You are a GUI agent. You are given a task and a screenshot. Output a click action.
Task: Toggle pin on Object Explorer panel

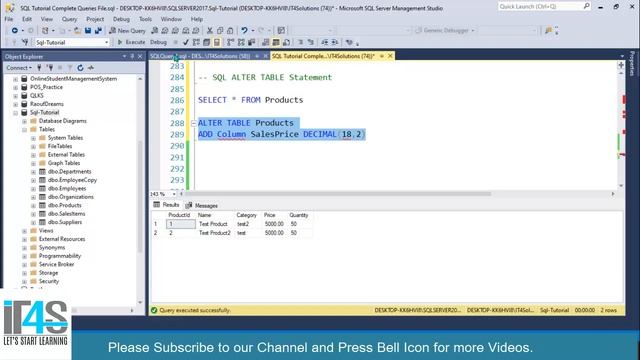pos(132,56)
